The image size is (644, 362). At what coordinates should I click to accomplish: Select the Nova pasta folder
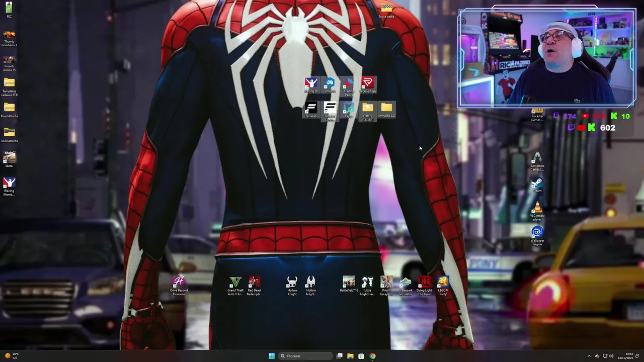[x=386, y=11]
